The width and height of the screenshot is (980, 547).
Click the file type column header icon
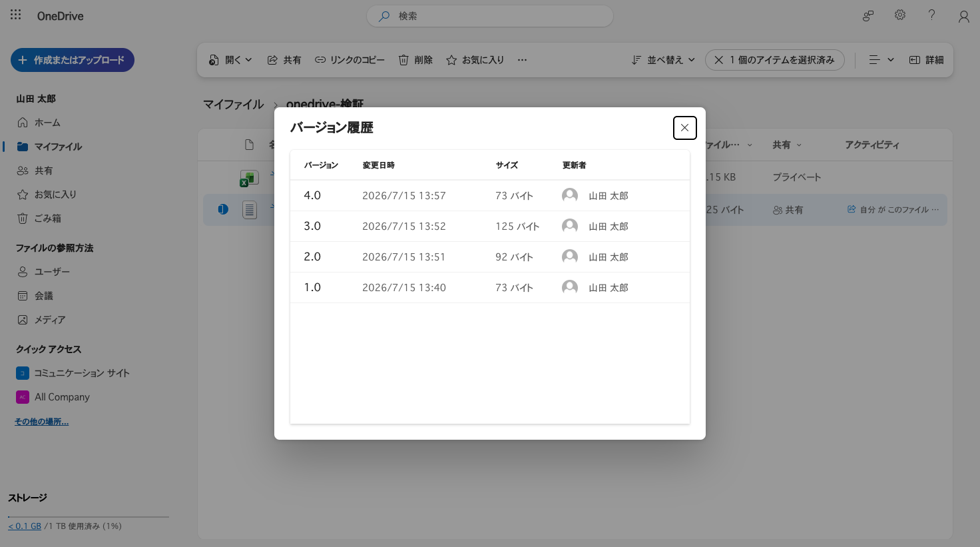[x=249, y=145]
